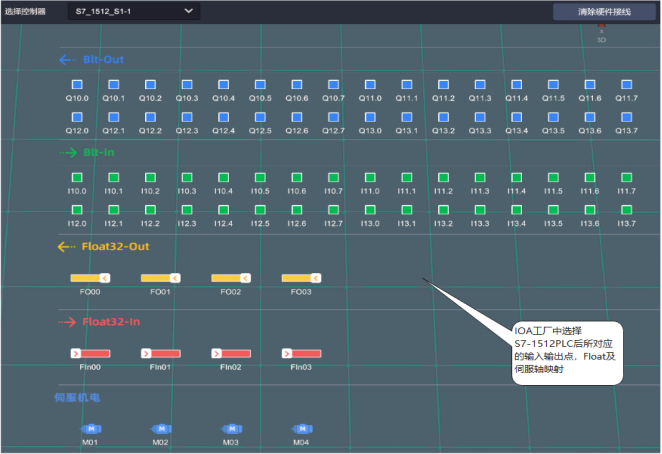662x454 pixels.
Task: Click the I11.0 input node
Action: pos(370,177)
